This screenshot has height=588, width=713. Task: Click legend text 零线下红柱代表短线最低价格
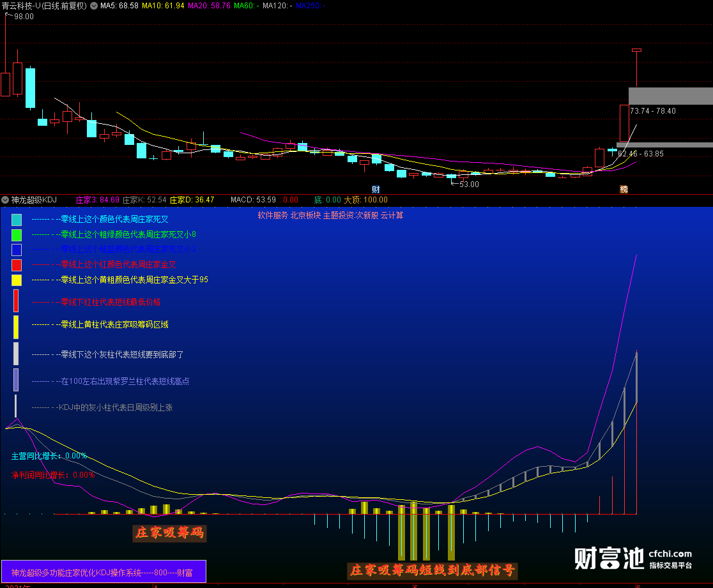pyautogui.click(x=111, y=302)
